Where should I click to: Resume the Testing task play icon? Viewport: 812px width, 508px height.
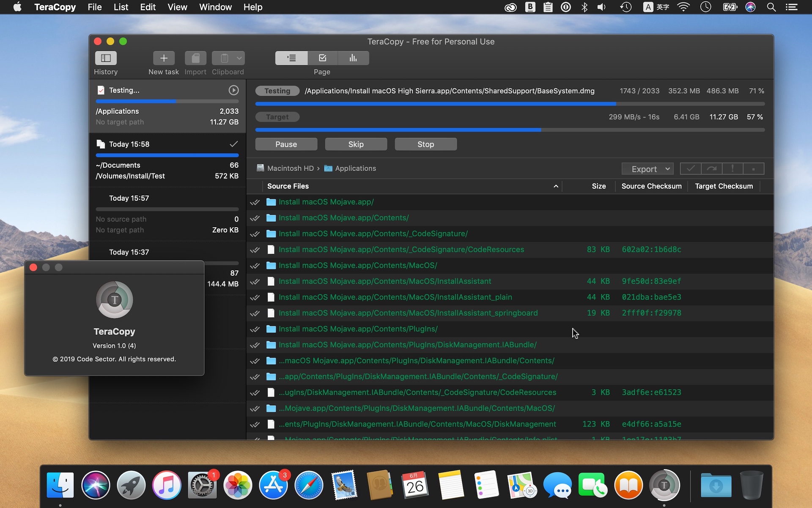point(233,90)
